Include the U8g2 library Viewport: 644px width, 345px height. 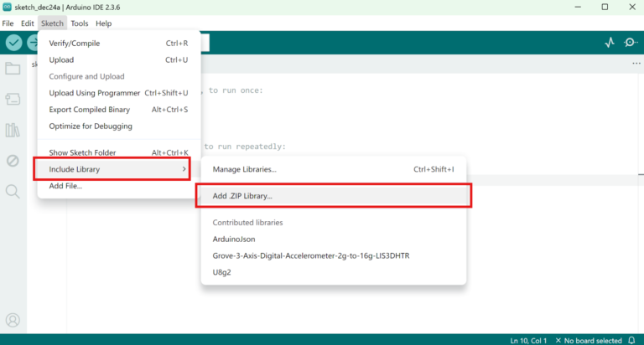tap(222, 272)
